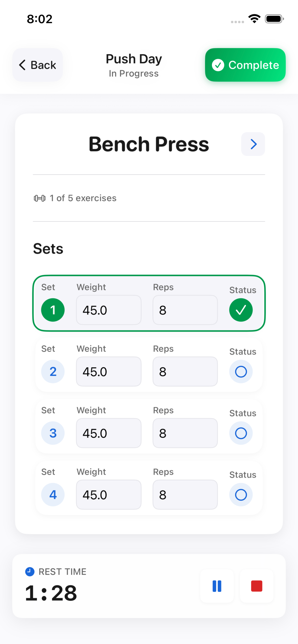
Task: Expand the next exercise with the arrow button
Action: coord(253,144)
